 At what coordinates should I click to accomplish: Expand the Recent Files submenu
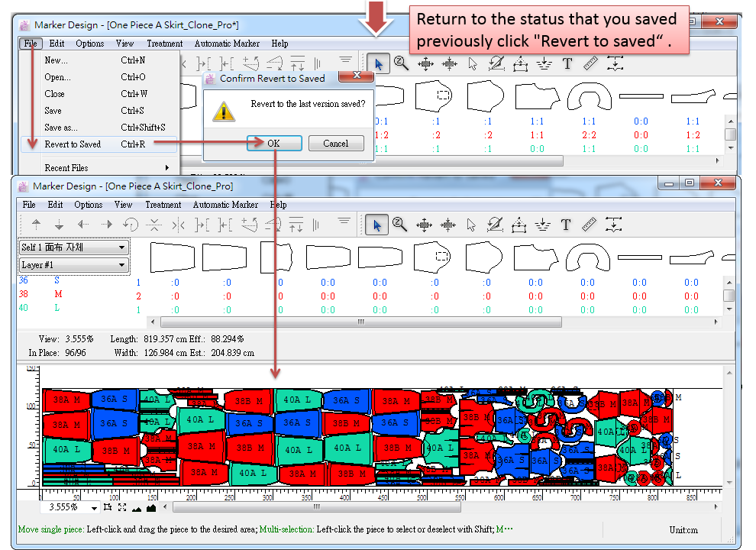point(105,168)
